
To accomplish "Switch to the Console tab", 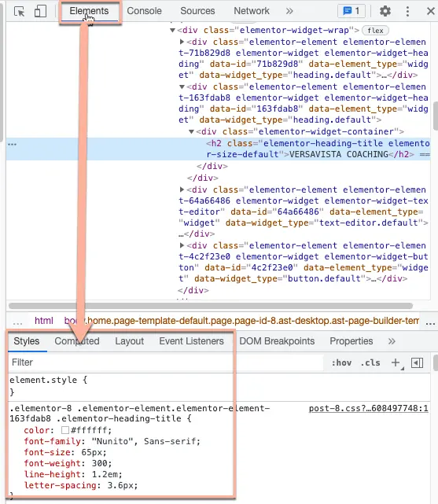I will pos(144,11).
